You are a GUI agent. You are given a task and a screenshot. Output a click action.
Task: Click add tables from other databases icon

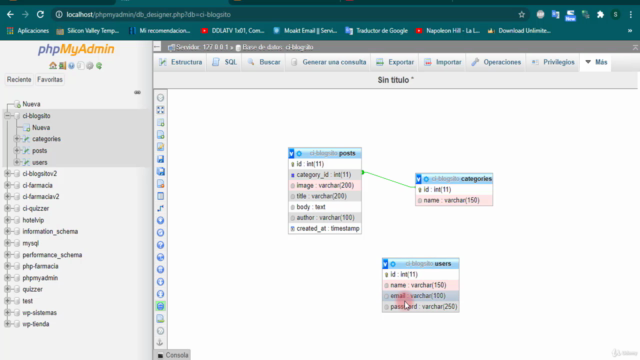[x=160, y=122]
